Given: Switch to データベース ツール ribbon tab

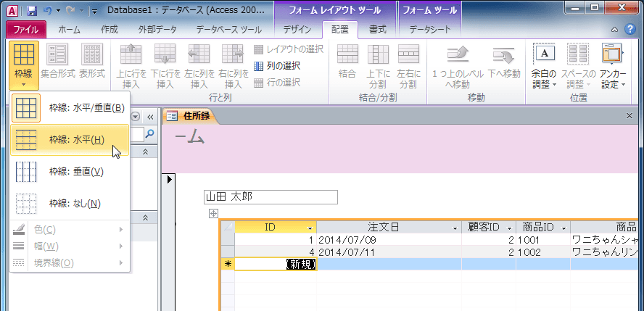Looking at the screenshot, I should point(228,30).
